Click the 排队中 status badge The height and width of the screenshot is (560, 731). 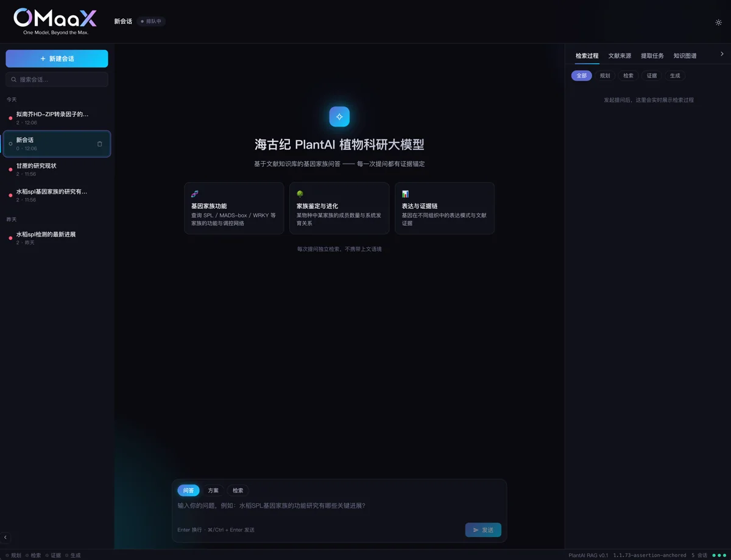pyautogui.click(x=151, y=21)
